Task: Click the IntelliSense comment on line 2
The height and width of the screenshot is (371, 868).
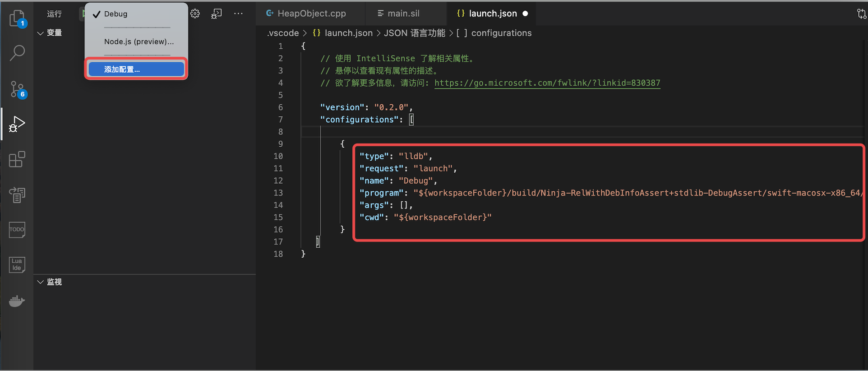Action: pos(397,59)
